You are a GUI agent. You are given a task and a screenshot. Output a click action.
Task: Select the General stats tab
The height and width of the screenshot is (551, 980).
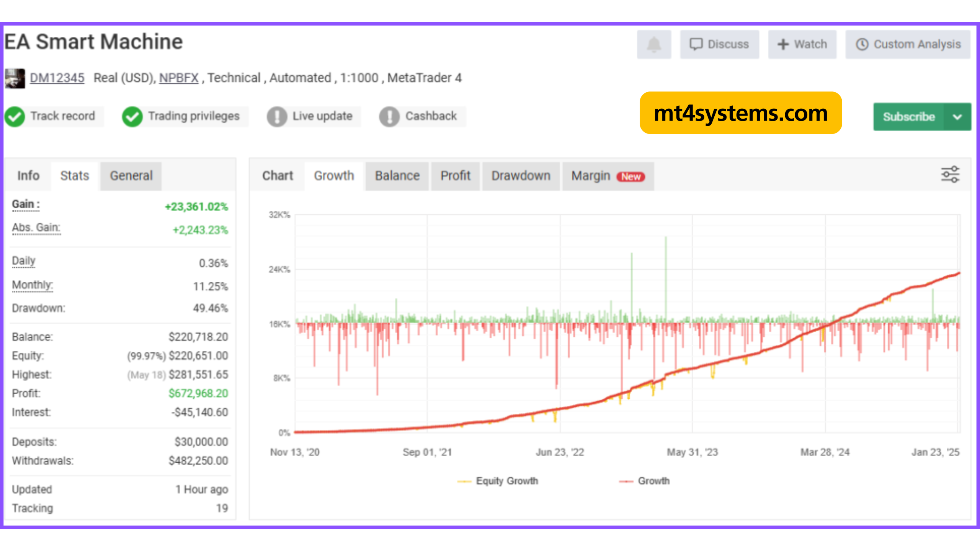click(131, 176)
